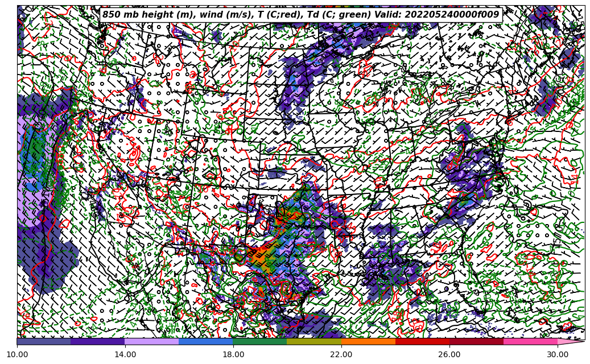Click the pink 28–30 colorbar segment
Viewport: 590px width, 364px height.
531,341
